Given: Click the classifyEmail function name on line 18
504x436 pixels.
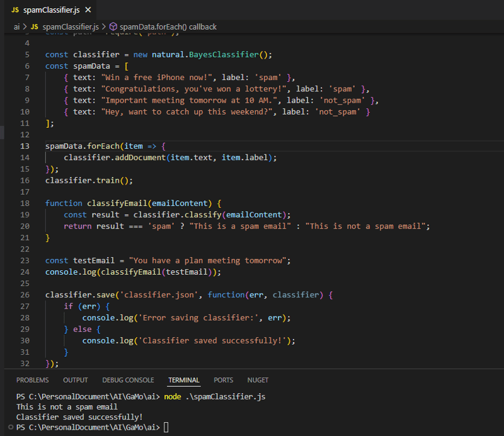Looking at the screenshot, I should [115, 203].
